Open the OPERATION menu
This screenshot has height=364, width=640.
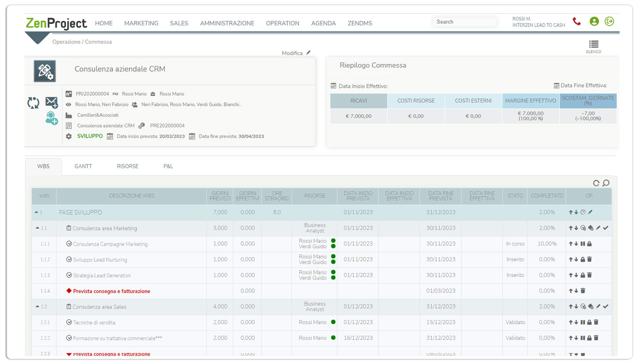283,23
